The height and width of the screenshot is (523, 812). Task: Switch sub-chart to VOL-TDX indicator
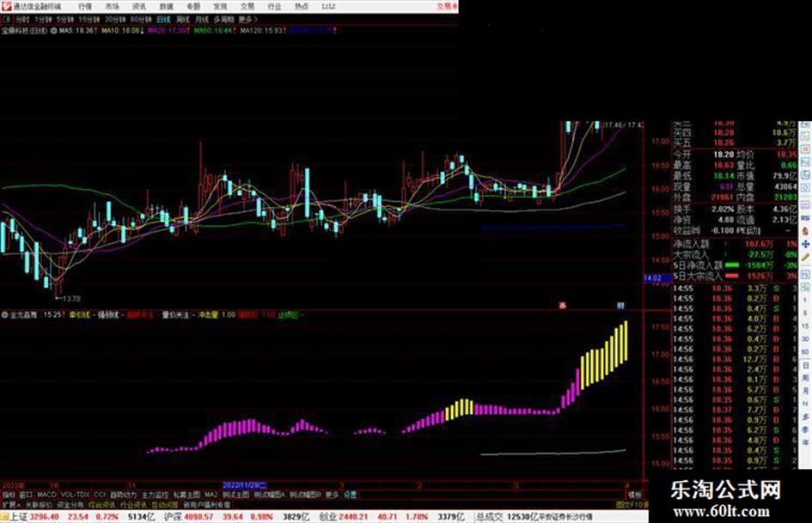tap(76, 495)
